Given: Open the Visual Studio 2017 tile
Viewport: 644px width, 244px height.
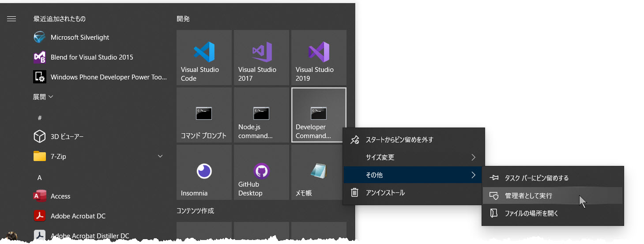Looking at the screenshot, I should pos(261,57).
